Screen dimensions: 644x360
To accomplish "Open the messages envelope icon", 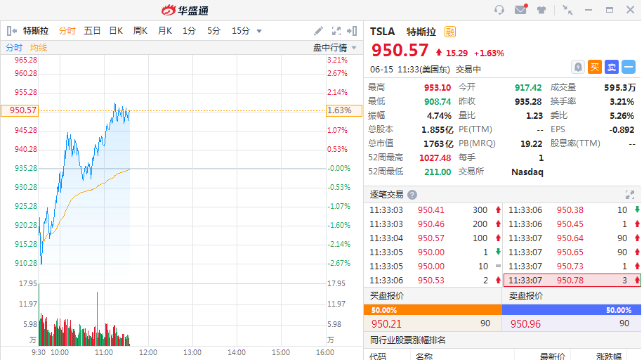I will pyautogui.click(x=520, y=10).
